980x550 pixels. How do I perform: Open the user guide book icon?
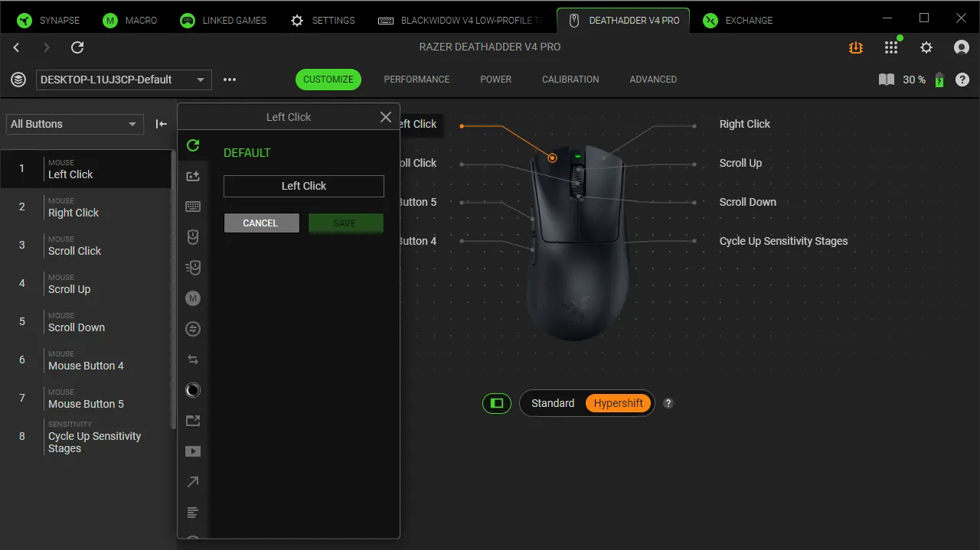click(x=887, y=80)
